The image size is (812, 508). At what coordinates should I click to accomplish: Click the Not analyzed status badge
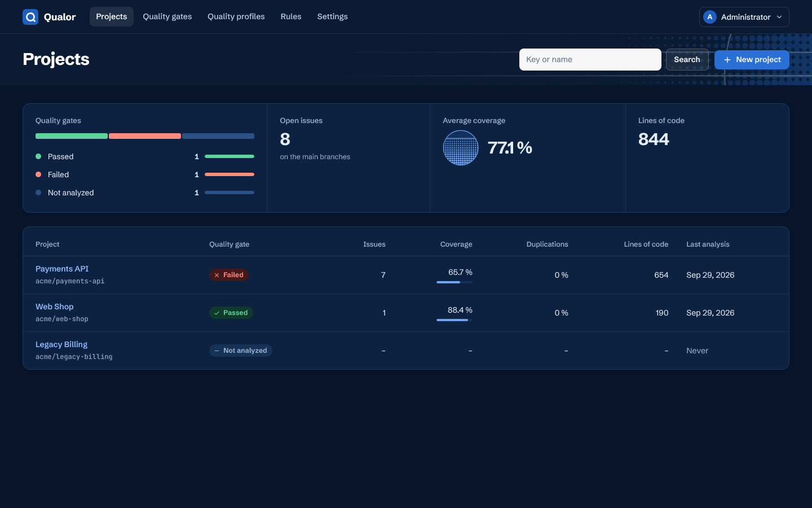pos(241,351)
